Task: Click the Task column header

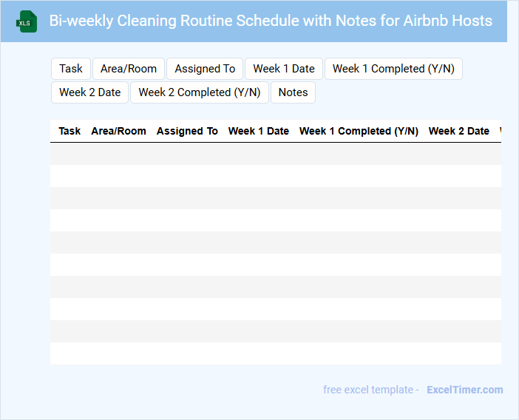Action: (x=69, y=131)
